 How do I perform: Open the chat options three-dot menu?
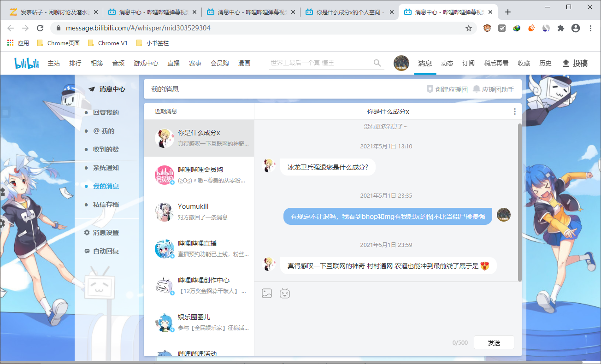(515, 112)
